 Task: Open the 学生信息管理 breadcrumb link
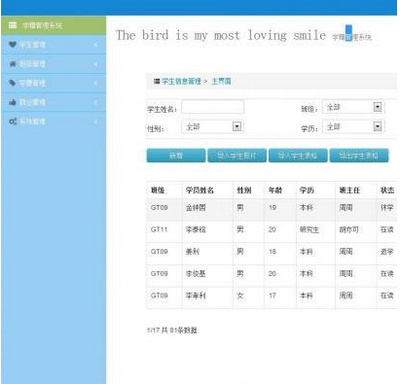pos(181,81)
